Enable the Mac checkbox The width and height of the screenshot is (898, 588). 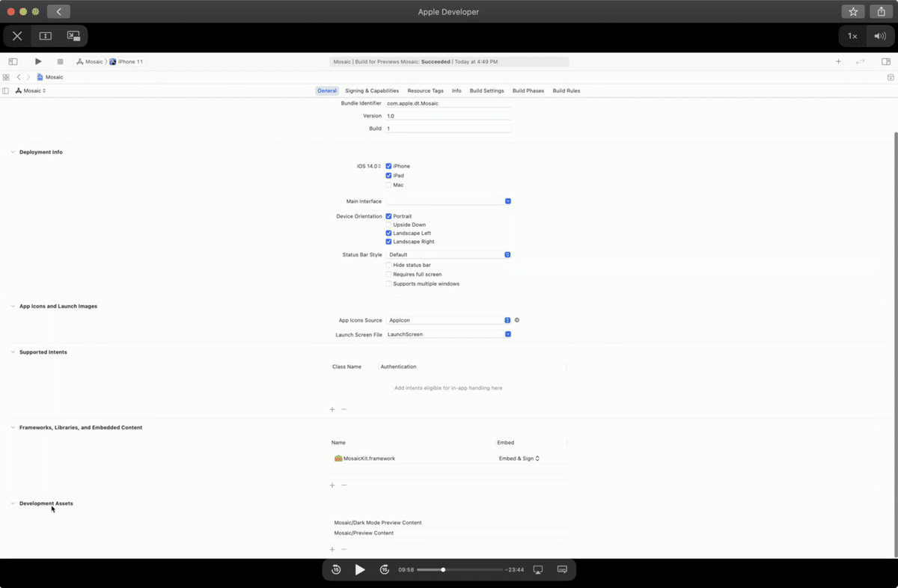coord(388,185)
